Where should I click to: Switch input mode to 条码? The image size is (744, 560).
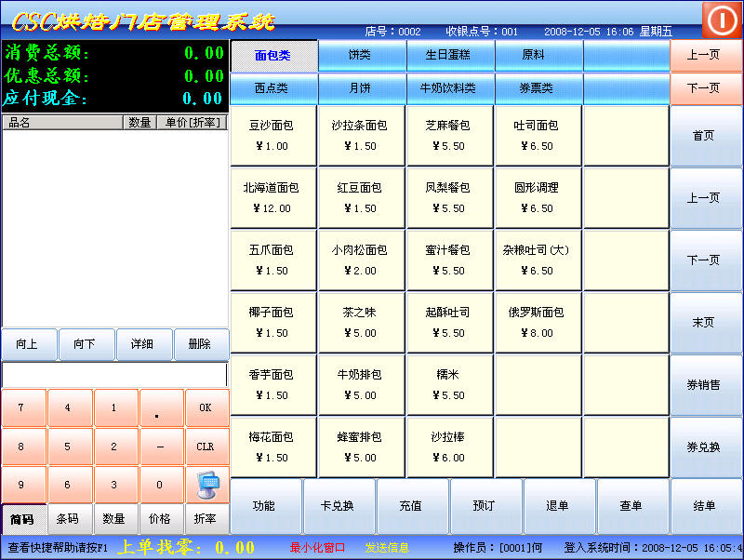[x=70, y=519]
